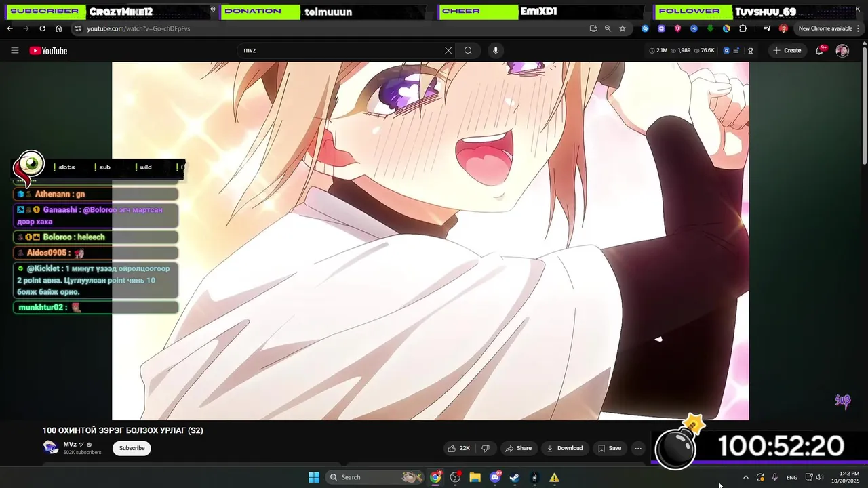Viewport: 868px width, 488px height.
Task: Switch ENG input language
Action: point(792,478)
